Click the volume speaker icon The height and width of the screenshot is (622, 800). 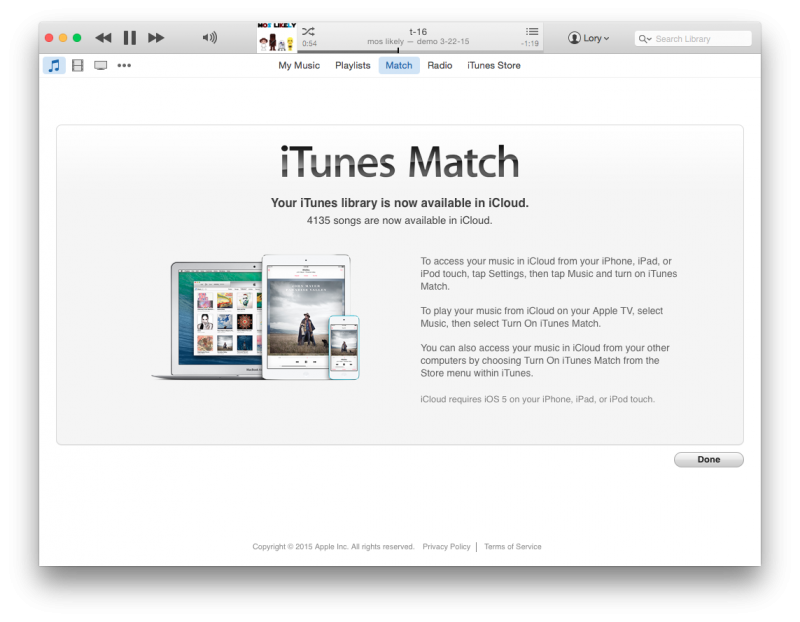click(x=210, y=38)
